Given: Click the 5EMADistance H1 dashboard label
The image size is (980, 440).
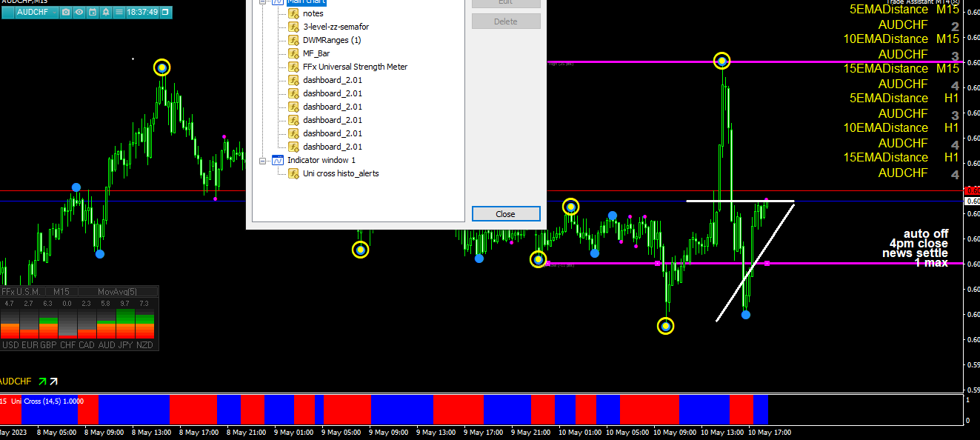Looking at the screenshot, I should pyautogui.click(x=904, y=99).
